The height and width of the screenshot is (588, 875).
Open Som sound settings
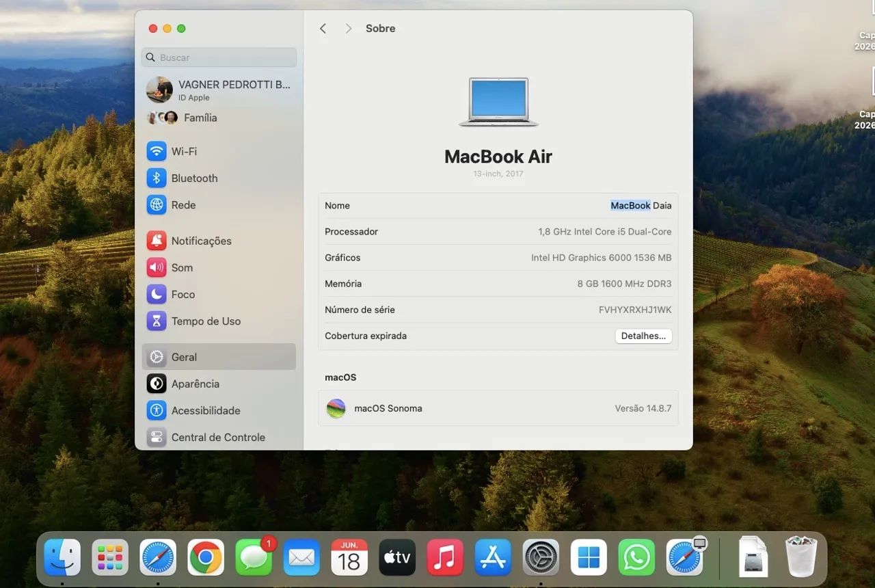point(219,267)
